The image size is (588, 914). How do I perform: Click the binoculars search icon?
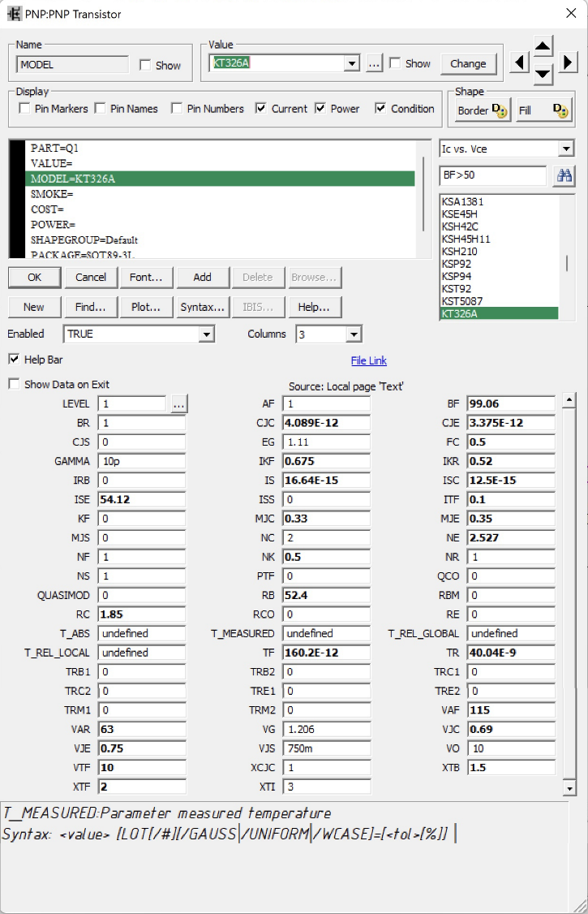pyautogui.click(x=564, y=175)
